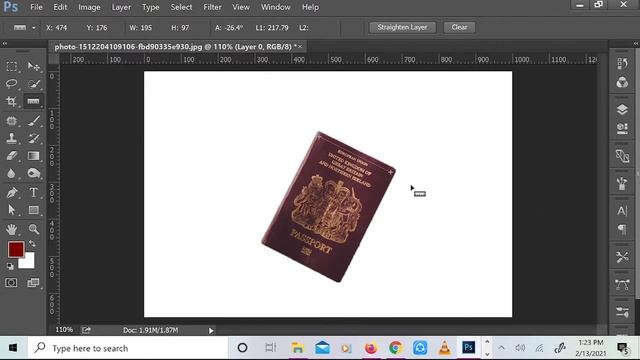This screenshot has height=360, width=640.
Task: Open the Window menu
Action: [x=276, y=7]
